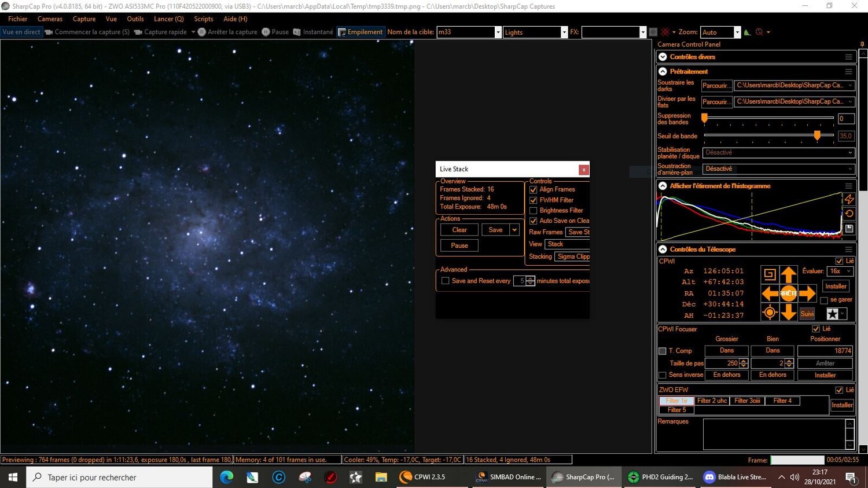Click the focuser Positionner value field 18774

pyautogui.click(x=825, y=351)
